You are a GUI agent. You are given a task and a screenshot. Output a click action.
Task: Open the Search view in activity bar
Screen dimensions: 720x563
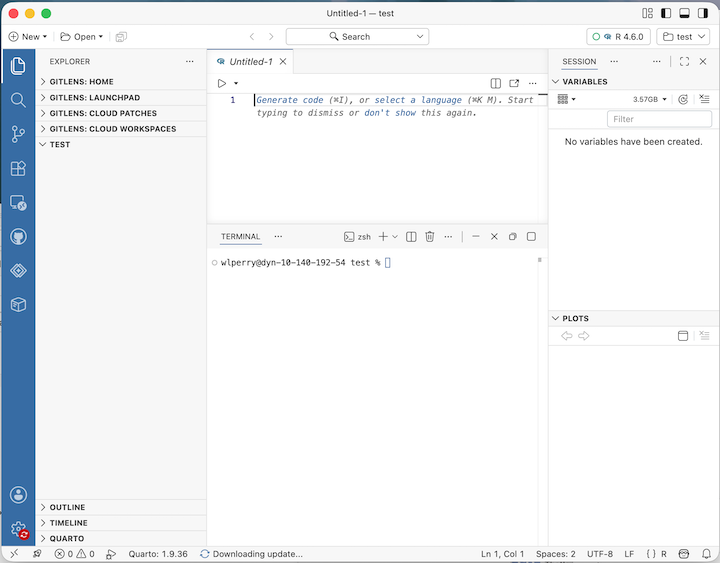tap(18, 100)
